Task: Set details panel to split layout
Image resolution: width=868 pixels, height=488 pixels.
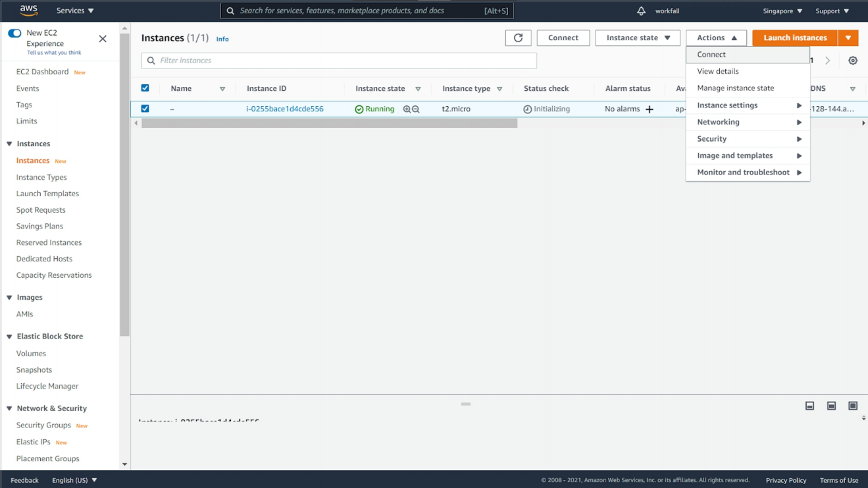Action: click(x=832, y=406)
